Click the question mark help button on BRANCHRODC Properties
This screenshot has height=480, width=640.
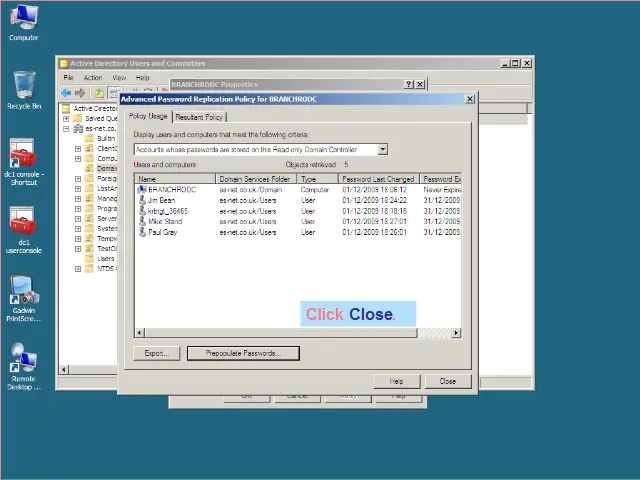(x=409, y=84)
